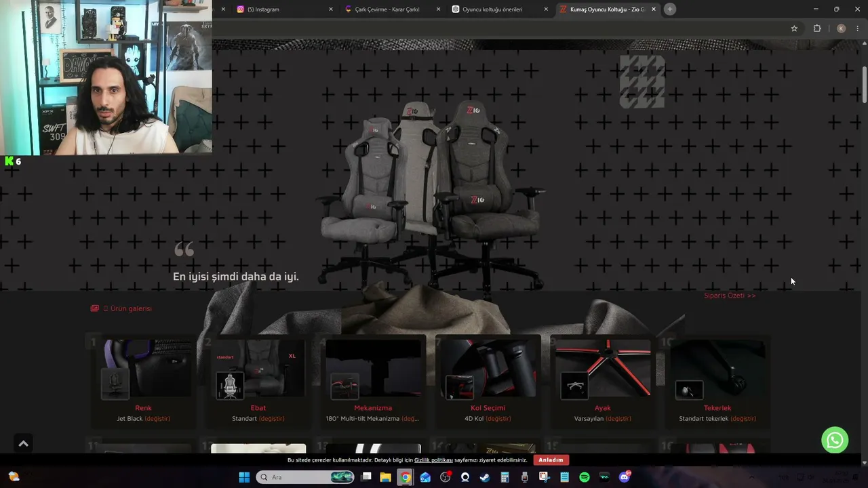Screen dimensions: 868x488
Task: Open a new browser tab
Action: coord(669,9)
